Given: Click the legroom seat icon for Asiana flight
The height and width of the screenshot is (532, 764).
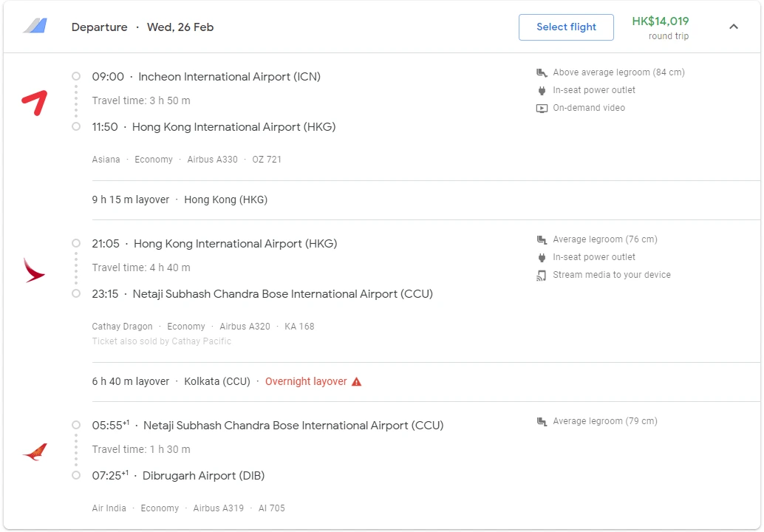Looking at the screenshot, I should click(542, 73).
